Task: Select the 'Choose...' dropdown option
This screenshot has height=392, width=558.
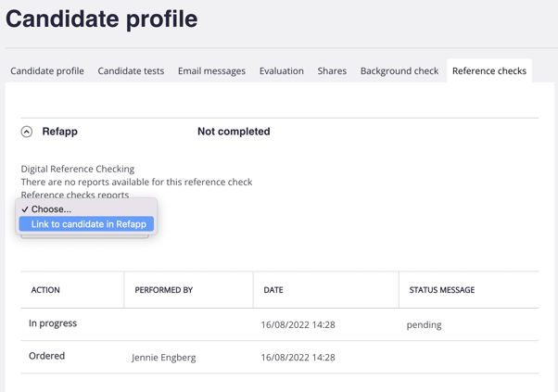Action: [x=86, y=209]
